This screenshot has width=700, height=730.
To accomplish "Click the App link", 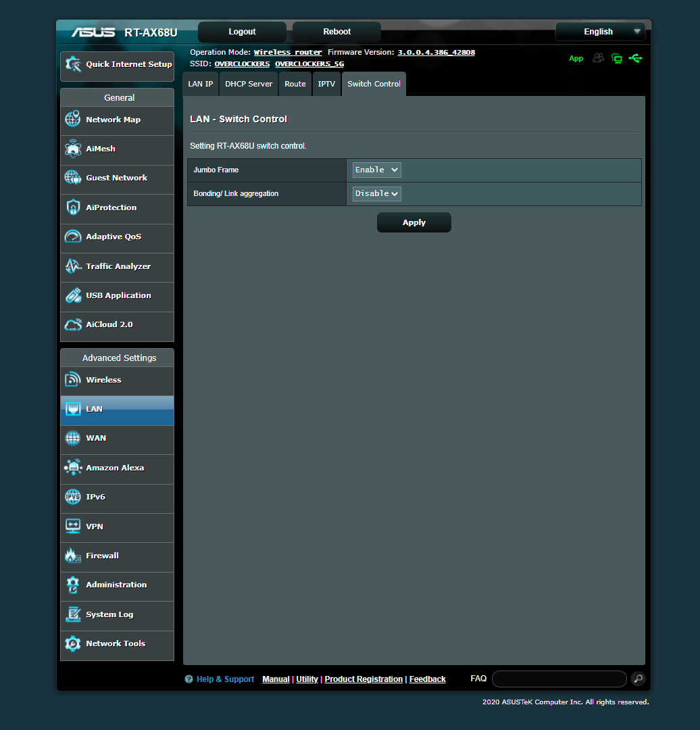I will [x=576, y=58].
